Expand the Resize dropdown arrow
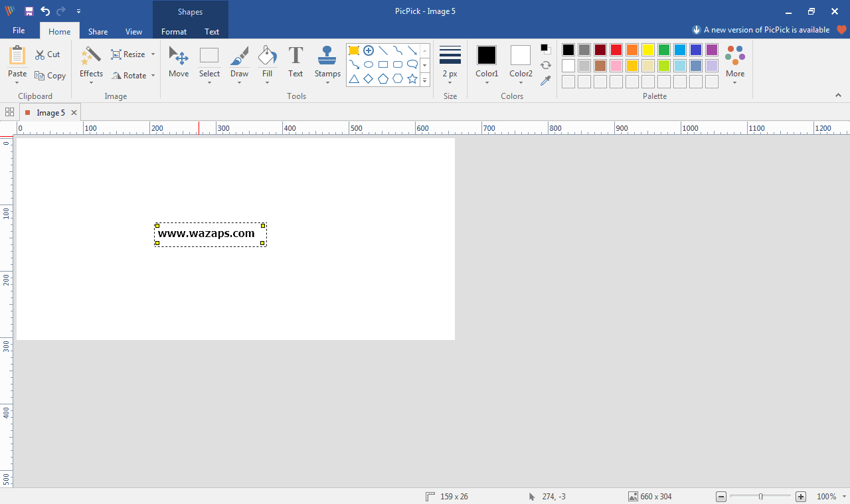Viewport: 850px width, 504px height. coord(153,54)
